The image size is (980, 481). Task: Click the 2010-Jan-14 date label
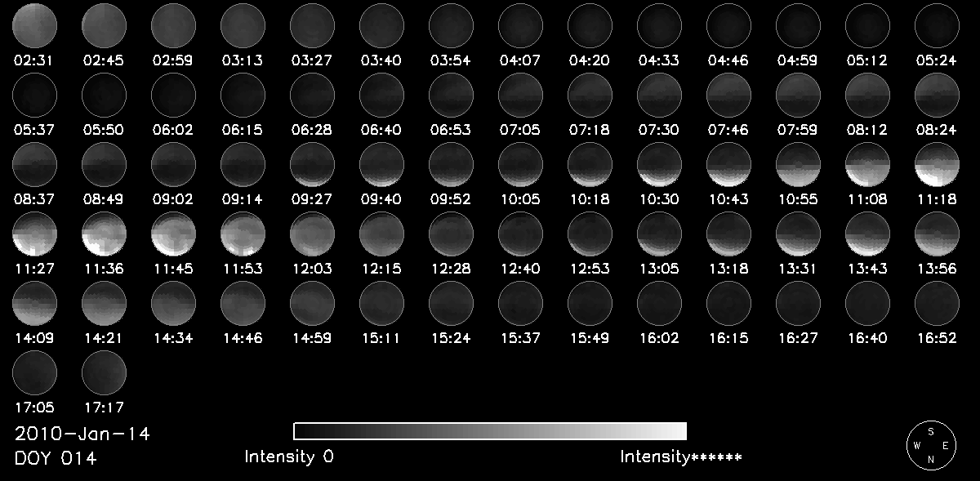click(82, 434)
